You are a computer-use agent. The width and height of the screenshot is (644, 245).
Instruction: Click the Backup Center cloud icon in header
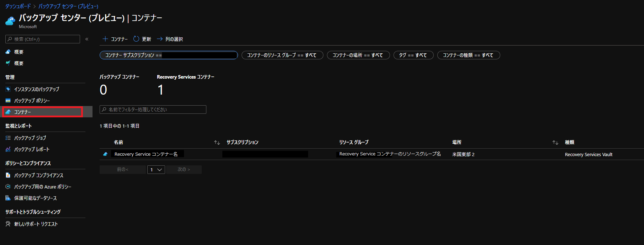coord(10,21)
